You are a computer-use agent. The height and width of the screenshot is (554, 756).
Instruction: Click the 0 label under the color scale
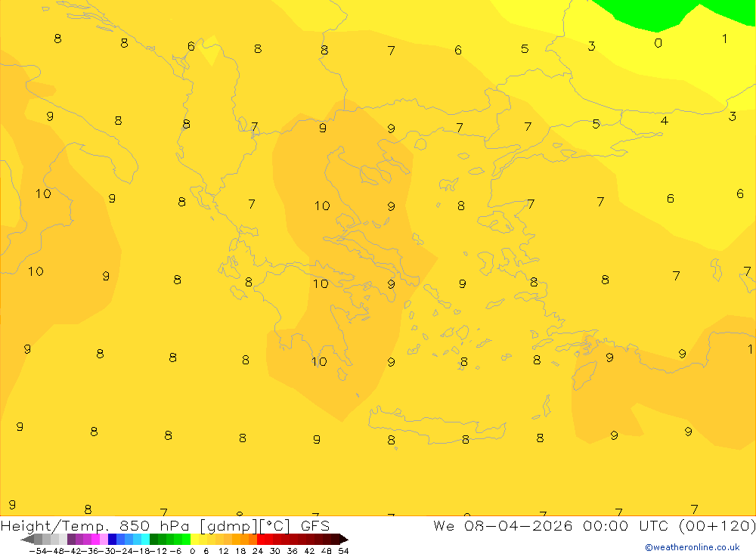192,551
